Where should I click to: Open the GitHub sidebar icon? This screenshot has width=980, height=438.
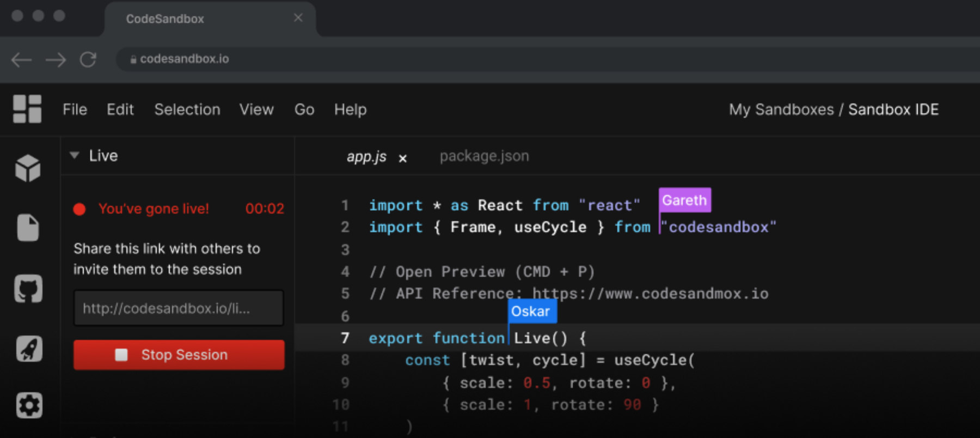[28, 289]
